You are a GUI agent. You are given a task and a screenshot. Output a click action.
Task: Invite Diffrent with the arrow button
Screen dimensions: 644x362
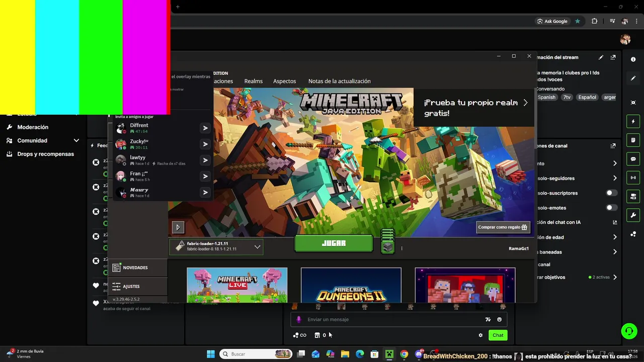(x=205, y=128)
